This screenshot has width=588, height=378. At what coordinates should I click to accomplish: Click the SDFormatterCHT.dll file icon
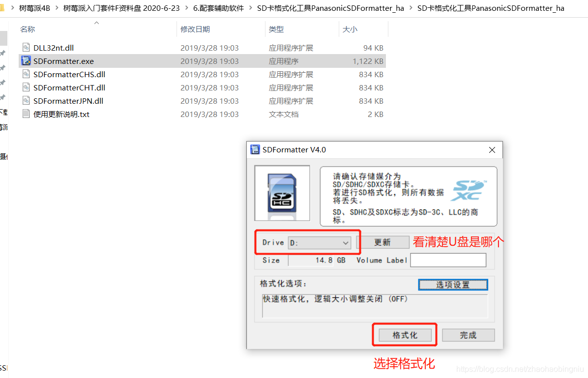tap(26, 87)
